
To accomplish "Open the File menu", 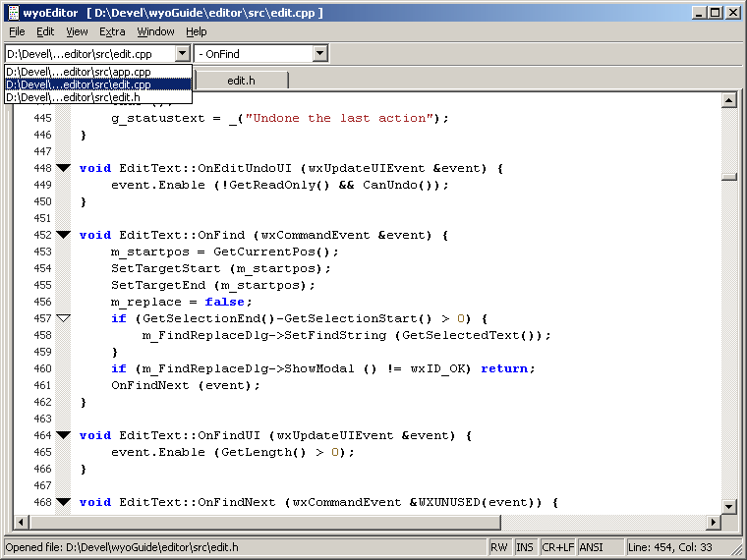I will click(17, 31).
